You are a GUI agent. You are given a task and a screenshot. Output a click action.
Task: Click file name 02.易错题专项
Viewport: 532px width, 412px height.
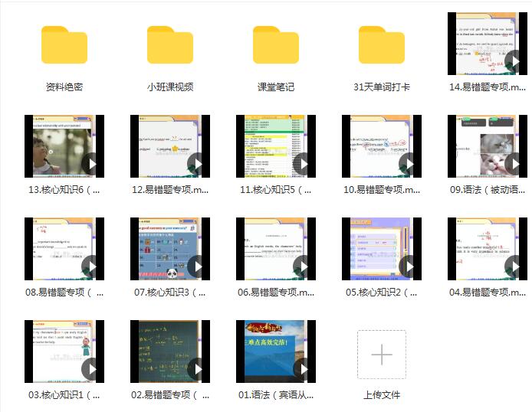coord(170,394)
